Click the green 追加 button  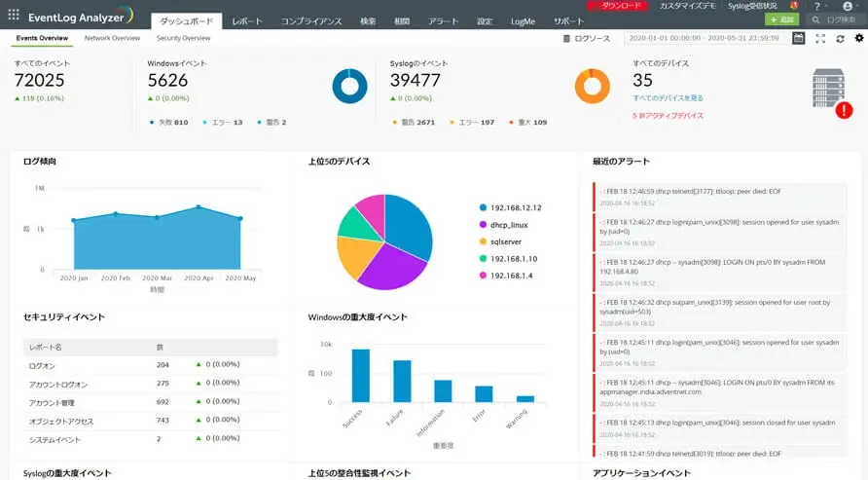(x=781, y=19)
